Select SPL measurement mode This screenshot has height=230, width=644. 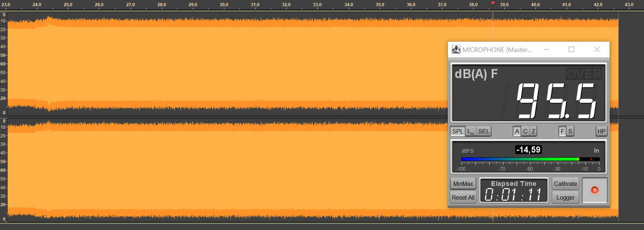[458, 131]
